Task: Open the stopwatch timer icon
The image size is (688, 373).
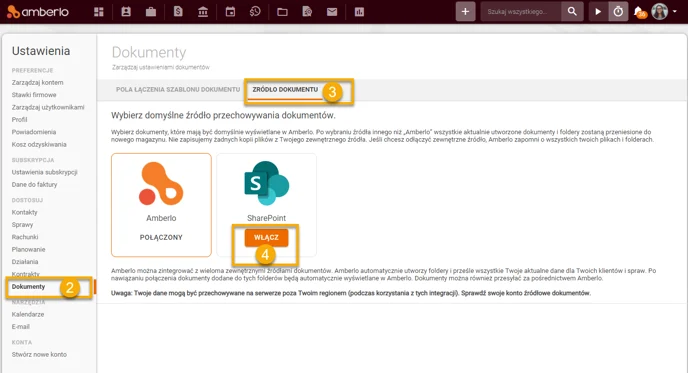Action: [x=618, y=12]
